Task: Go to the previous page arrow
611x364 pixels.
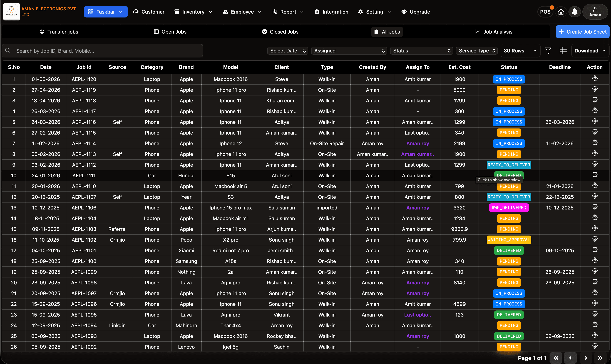Action: point(570,358)
